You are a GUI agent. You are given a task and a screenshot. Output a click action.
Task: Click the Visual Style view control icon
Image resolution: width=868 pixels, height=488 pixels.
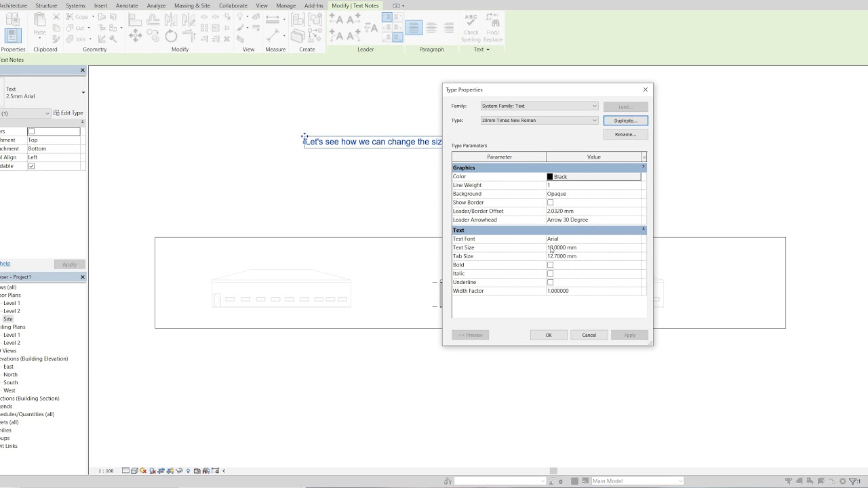pos(134,470)
